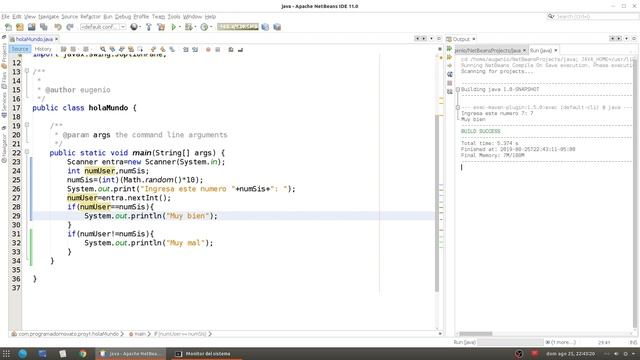Collapse the Javadoc fold at line 13
This screenshot has height=360, width=640.
27,71
